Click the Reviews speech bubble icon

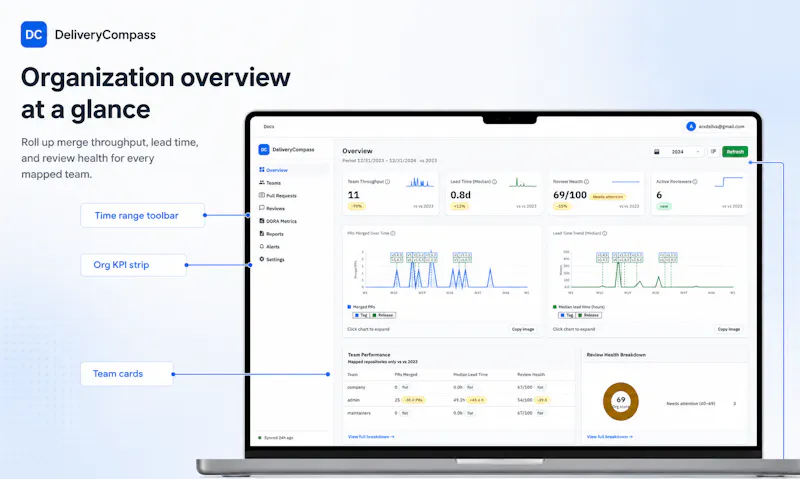click(x=262, y=208)
